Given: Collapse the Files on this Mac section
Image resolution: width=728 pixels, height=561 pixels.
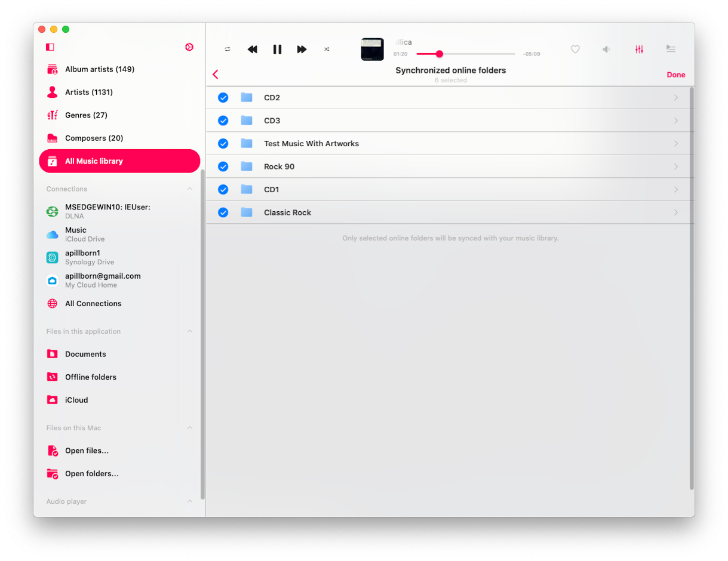Looking at the screenshot, I should 189,428.
